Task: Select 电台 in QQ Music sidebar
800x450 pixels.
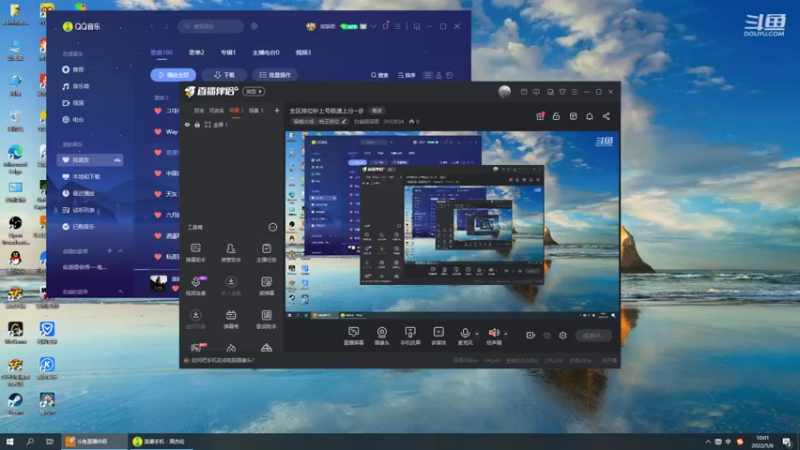Action: tap(73, 119)
